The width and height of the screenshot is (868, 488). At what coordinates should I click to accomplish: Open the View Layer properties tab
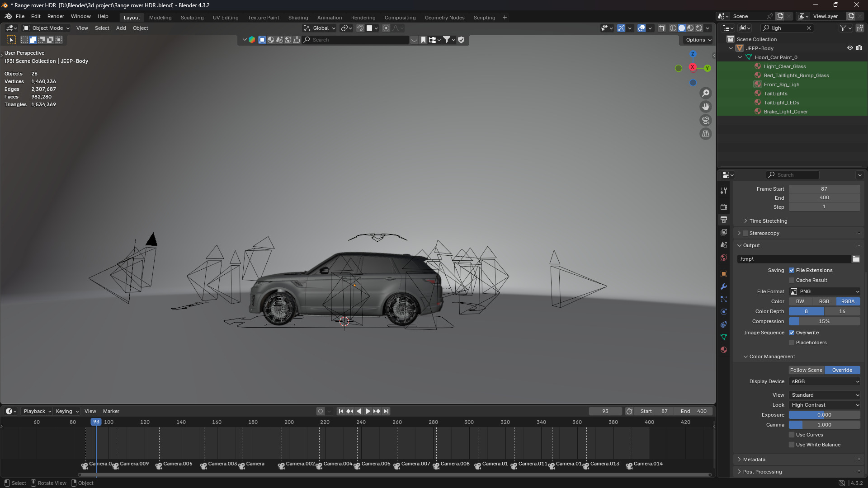pyautogui.click(x=724, y=232)
